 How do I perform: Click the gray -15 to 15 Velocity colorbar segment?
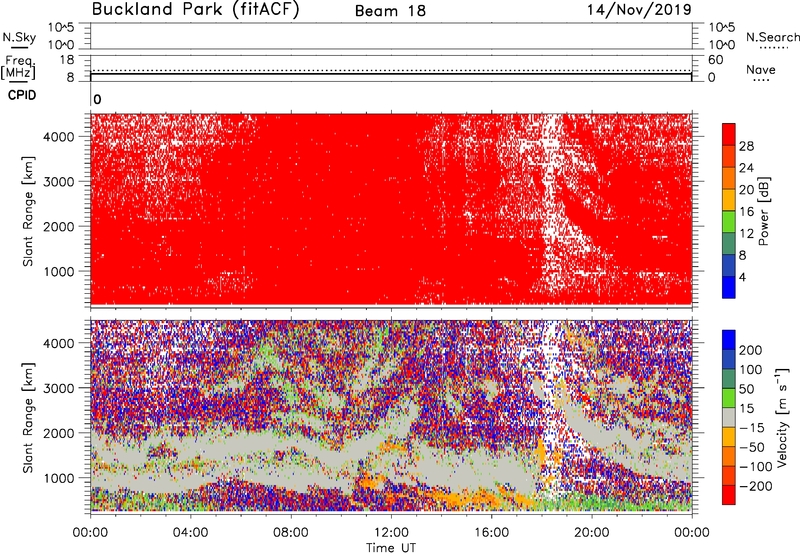coord(729,417)
